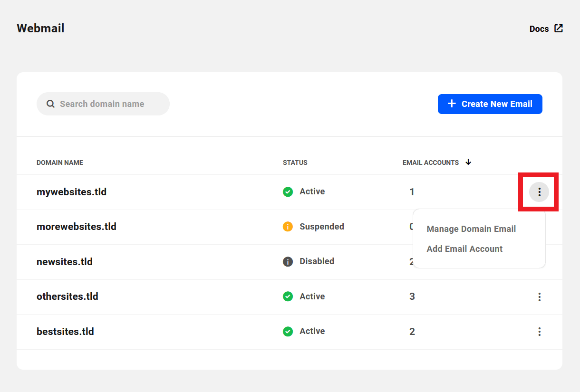Click the search domain name field
Screen dimensions: 580x392
point(103,104)
